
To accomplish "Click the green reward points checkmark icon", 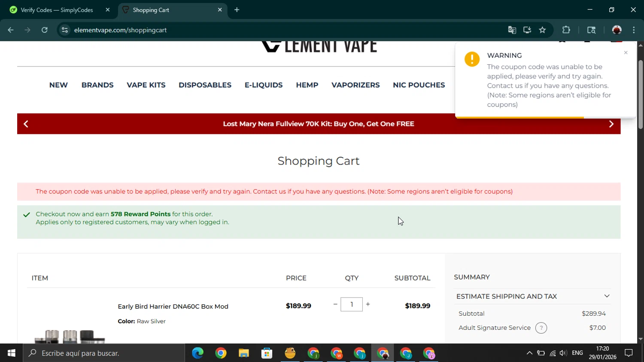I will tap(27, 215).
